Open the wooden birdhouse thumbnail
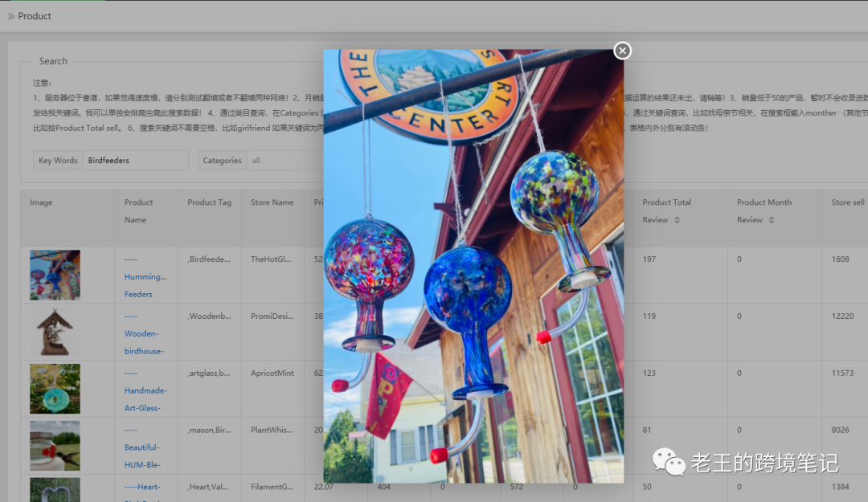The image size is (868, 502). click(x=55, y=332)
